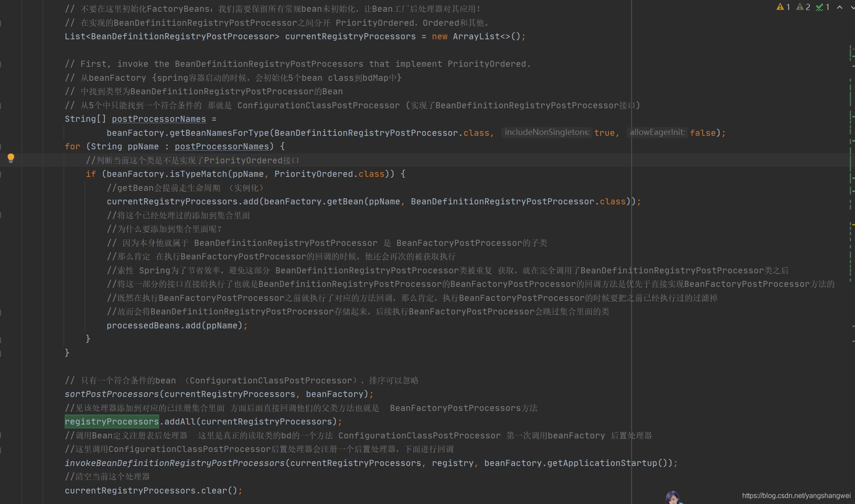Click the includeNonSingletons inlay hint
Screen dimensions: 855x504
(x=547, y=132)
